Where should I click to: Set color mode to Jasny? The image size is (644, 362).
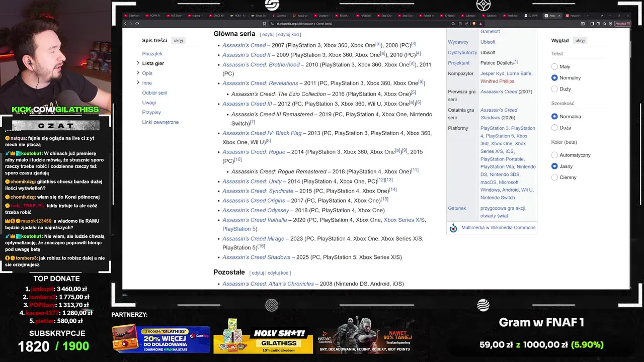[554, 166]
